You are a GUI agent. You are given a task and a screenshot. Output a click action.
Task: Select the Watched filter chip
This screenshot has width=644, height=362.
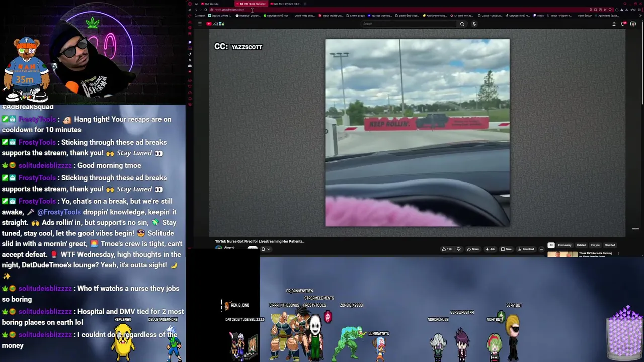coord(610,245)
